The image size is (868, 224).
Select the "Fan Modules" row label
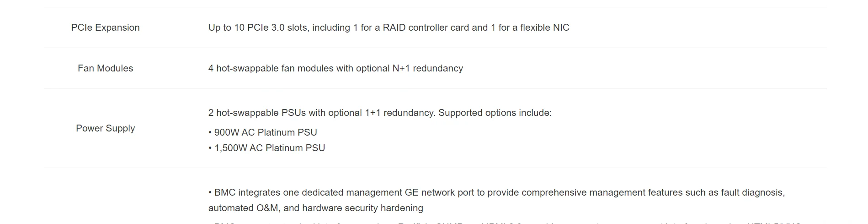pos(105,68)
